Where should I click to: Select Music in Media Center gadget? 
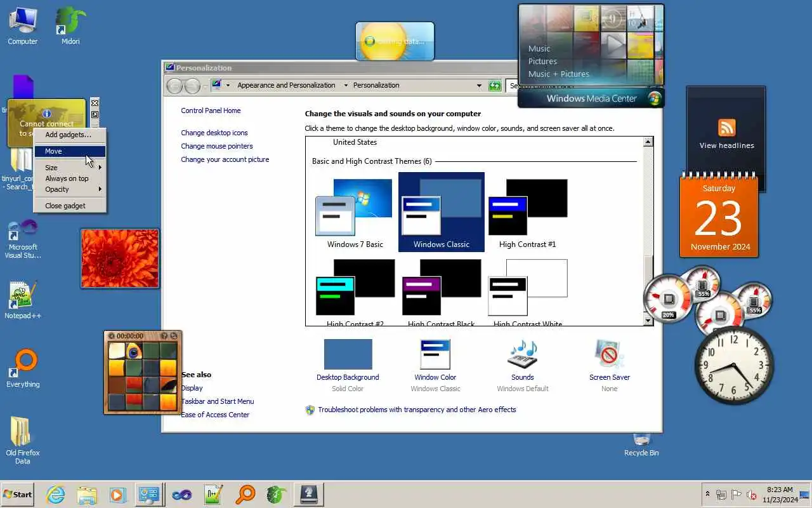tap(539, 48)
